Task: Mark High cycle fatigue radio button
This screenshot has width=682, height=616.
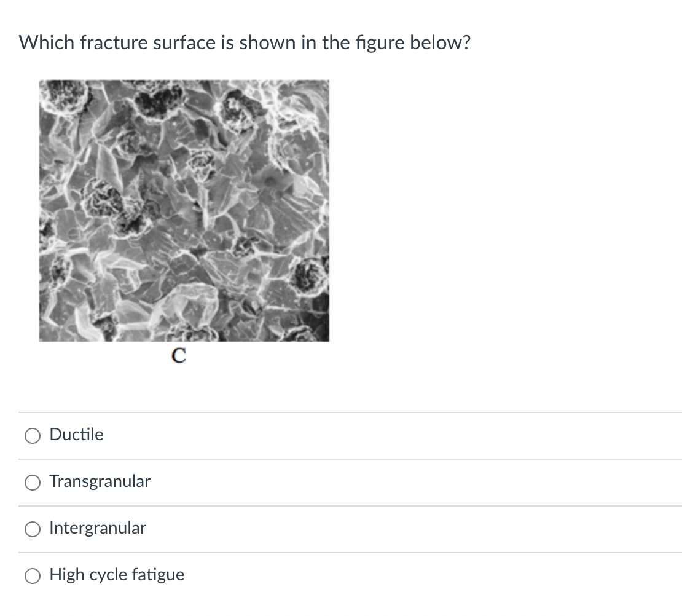Action: pos(33,575)
